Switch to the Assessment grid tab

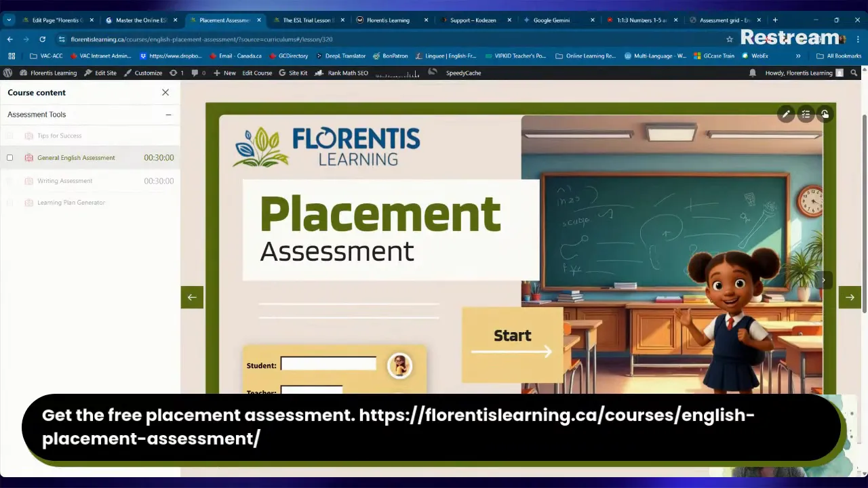724,20
